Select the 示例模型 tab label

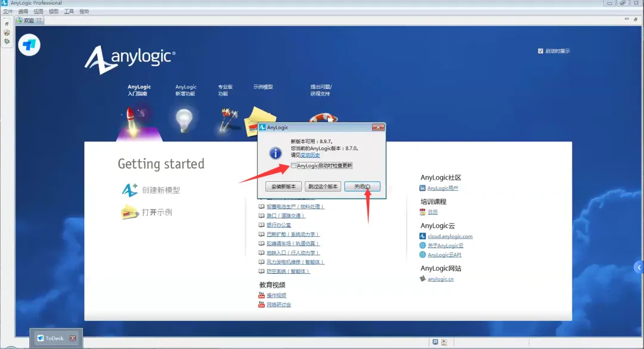[x=263, y=87]
